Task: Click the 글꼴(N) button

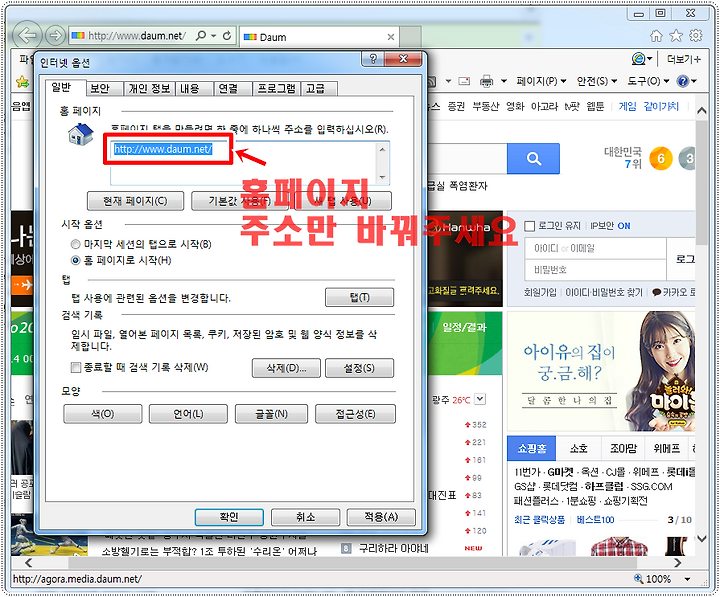Action: coord(271,414)
